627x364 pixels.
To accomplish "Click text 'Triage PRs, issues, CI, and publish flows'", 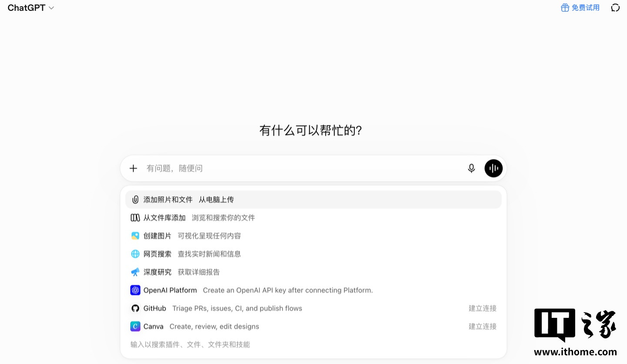I will pyautogui.click(x=237, y=308).
